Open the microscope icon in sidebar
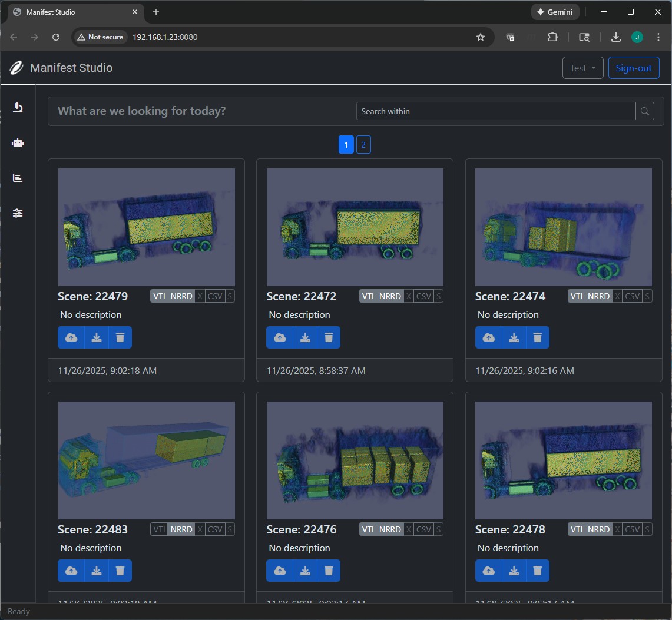The height and width of the screenshot is (620, 672). coord(18,107)
